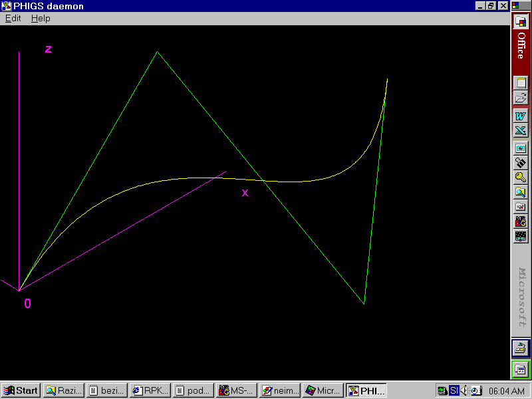Click the yellow key icon
Screen dimensions: 532x399
(521, 178)
